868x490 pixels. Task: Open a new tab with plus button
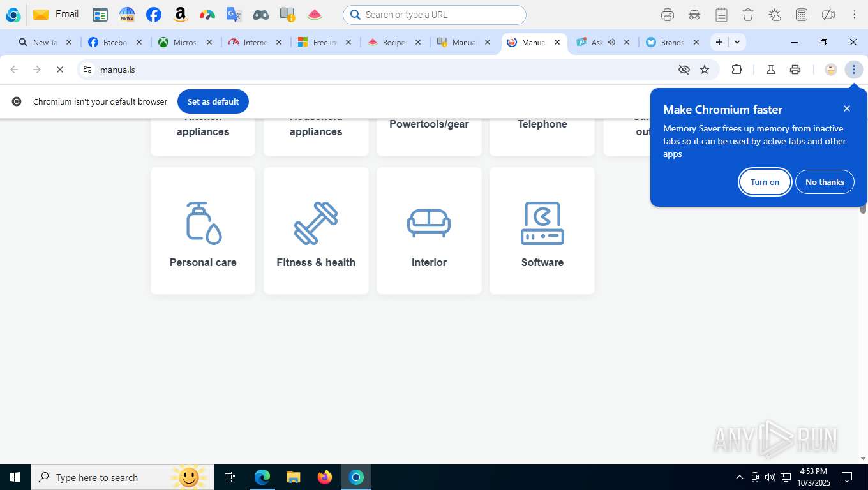coord(719,42)
